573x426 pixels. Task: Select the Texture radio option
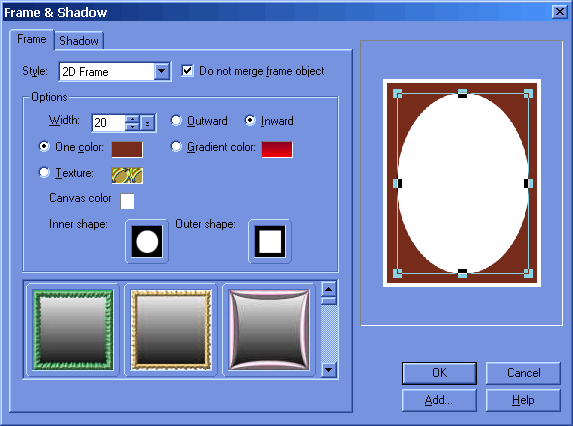pos(44,172)
